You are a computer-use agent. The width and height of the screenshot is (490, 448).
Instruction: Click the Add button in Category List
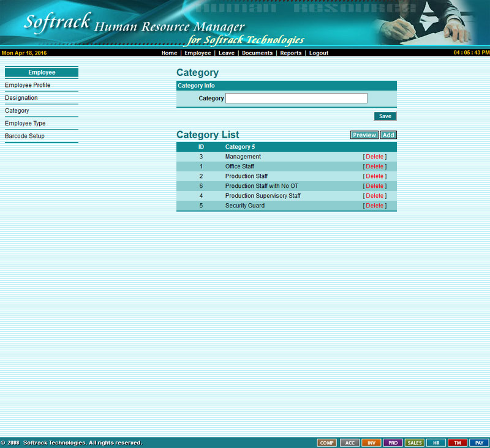(x=388, y=135)
